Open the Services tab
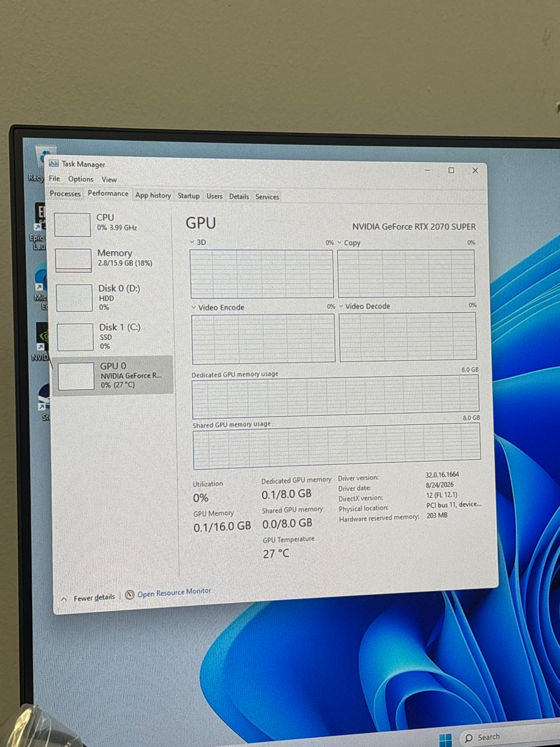 click(x=267, y=197)
